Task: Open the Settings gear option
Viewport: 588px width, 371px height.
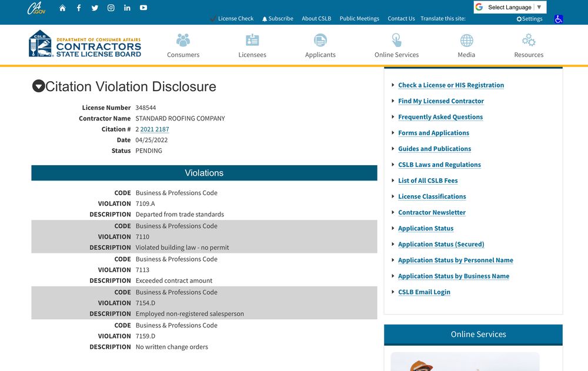Action: (529, 19)
